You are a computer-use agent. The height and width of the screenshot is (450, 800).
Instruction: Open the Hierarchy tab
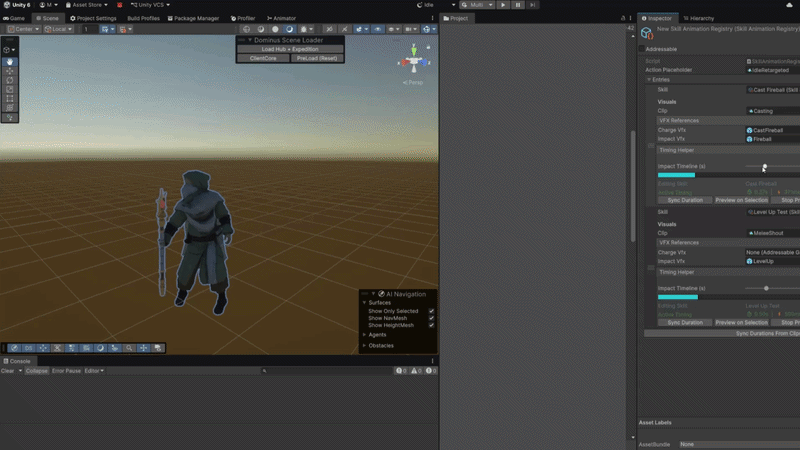(698, 18)
